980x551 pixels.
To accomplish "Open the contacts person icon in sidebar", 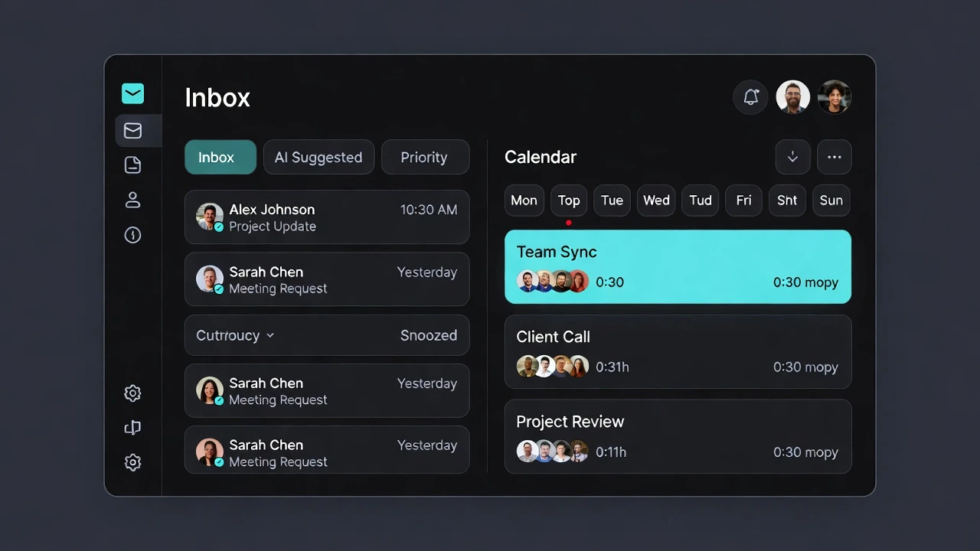I will (x=132, y=200).
